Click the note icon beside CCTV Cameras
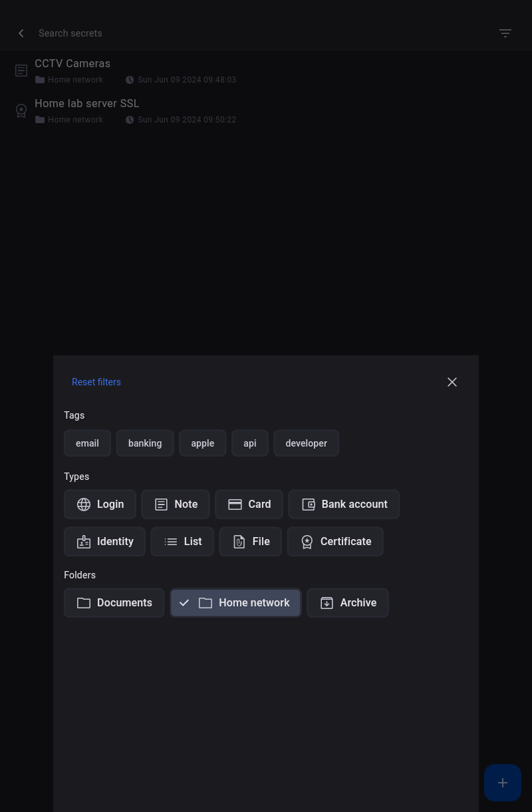This screenshot has width=532, height=812. click(x=21, y=71)
